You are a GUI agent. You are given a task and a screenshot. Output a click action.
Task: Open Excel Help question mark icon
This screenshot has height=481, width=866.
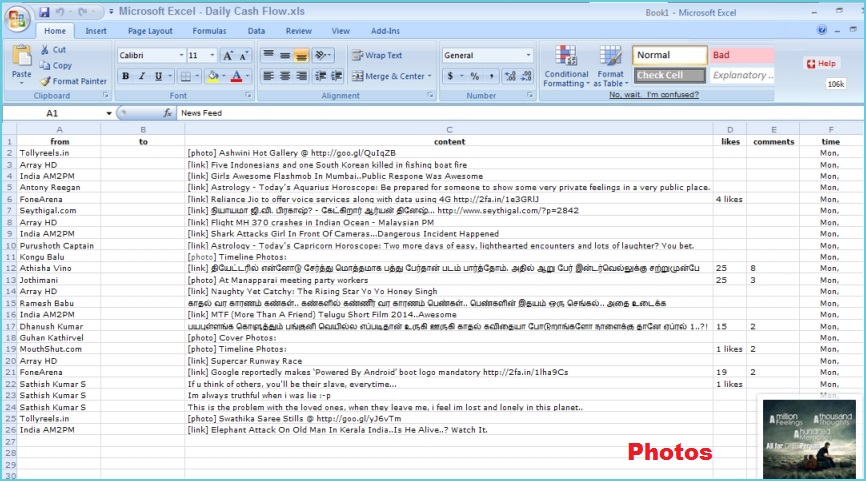822,30
